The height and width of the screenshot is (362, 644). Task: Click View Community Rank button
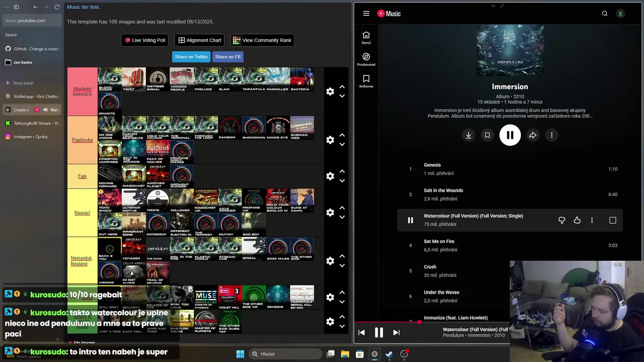[262, 40]
